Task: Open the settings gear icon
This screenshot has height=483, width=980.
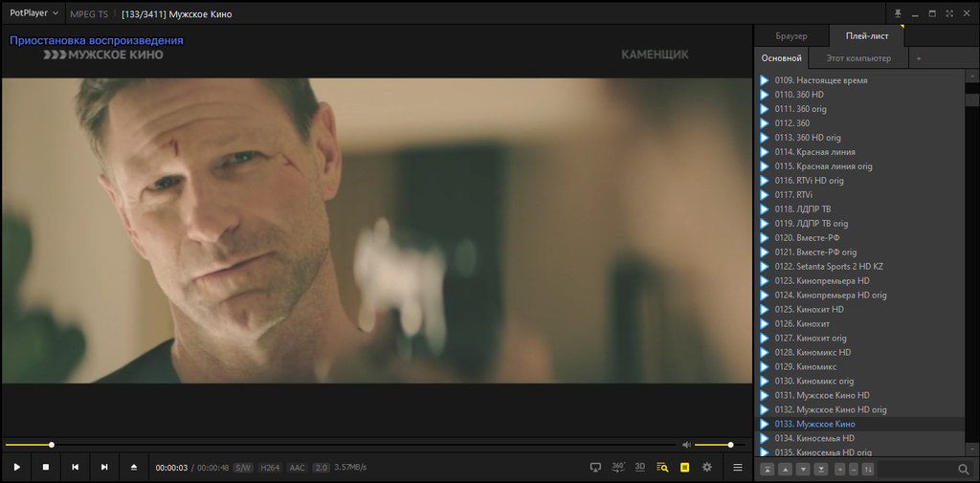Action: pos(707,467)
